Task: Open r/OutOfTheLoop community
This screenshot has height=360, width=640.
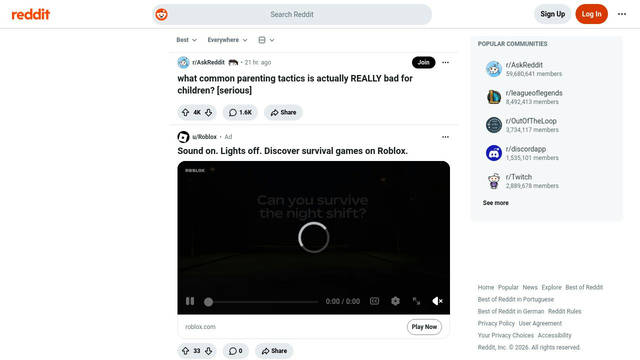Action: [x=531, y=121]
